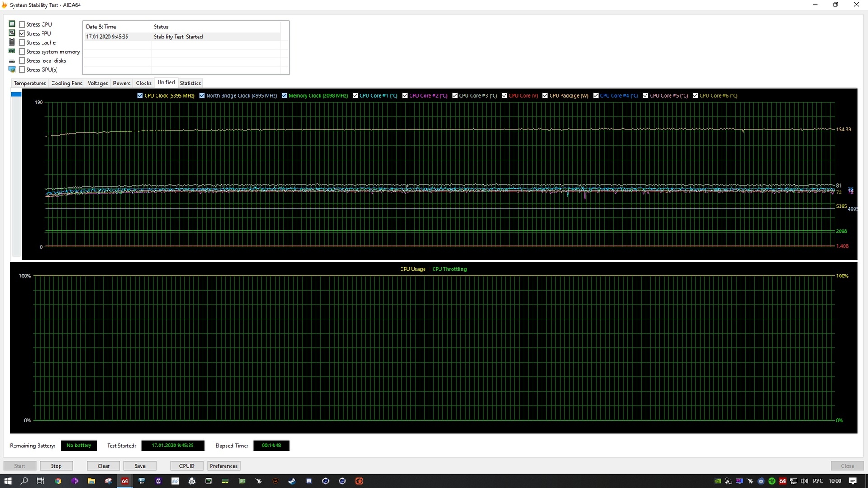Toggle the Memory Clock graph line

[x=284, y=95]
